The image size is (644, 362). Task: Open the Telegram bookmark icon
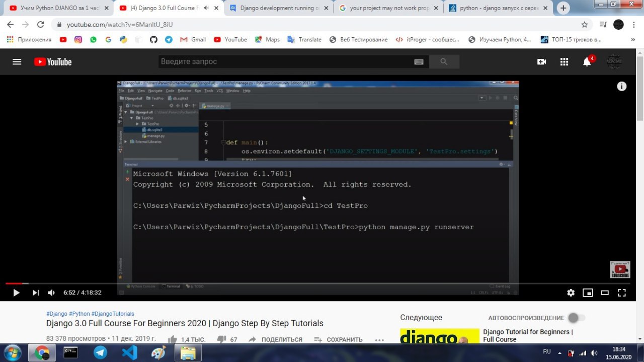[169, 39]
